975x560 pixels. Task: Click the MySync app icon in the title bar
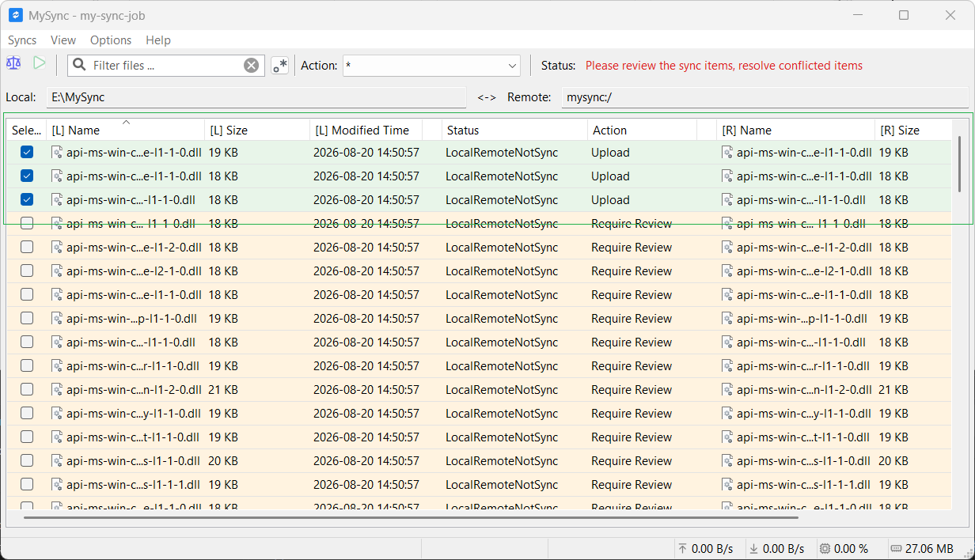15,15
